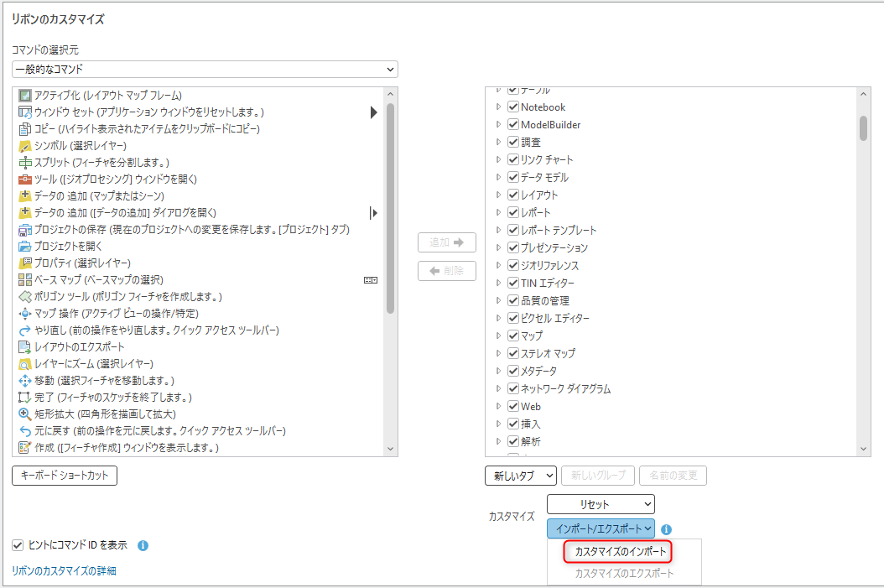884x588 pixels.
Task: Select the 矩形拡大 magnifier icon
Action: (25, 414)
